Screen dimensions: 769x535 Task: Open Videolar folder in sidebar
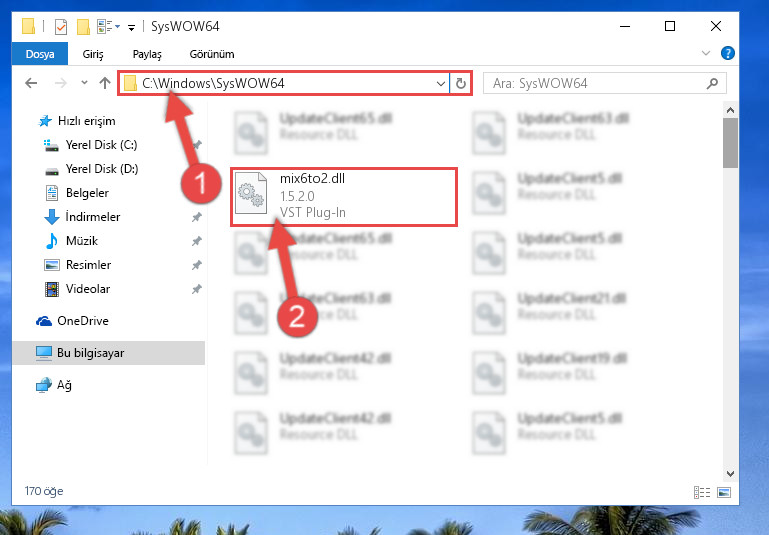[x=88, y=289]
